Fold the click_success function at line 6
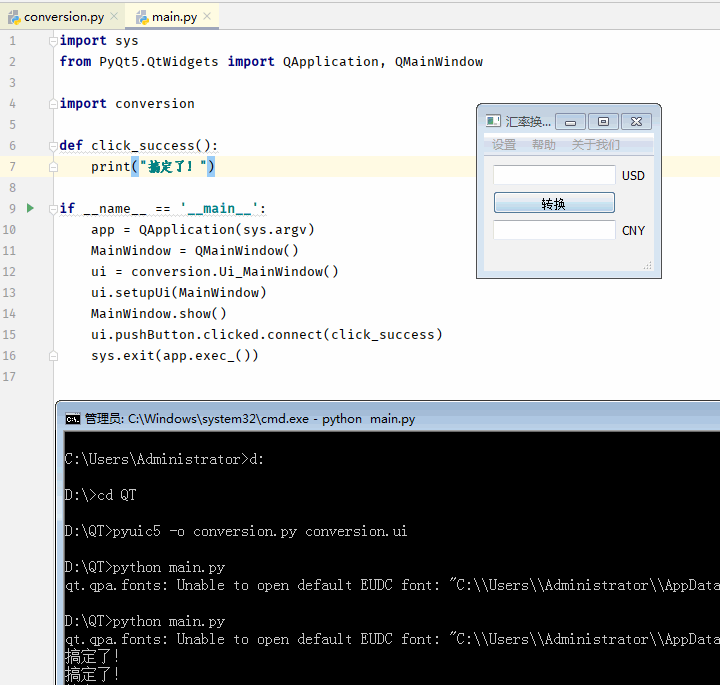The image size is (720, 685). pyautogui.click(x=53, y=146)
